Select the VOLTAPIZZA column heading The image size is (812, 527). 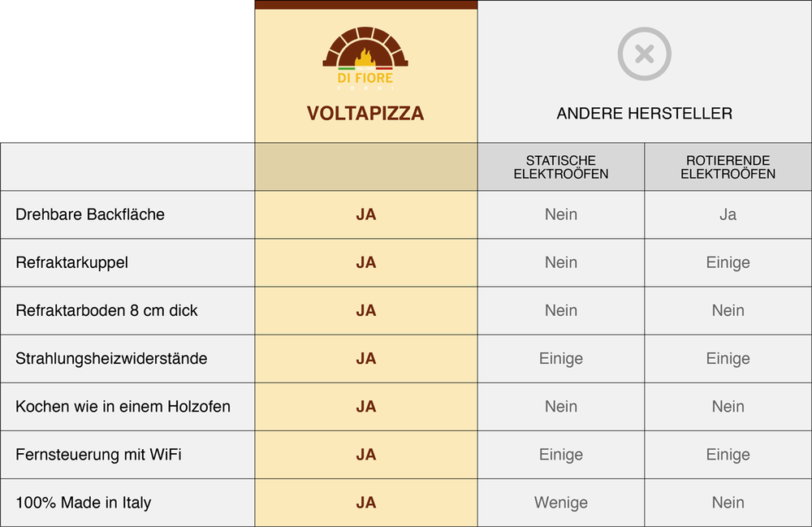[365, 114]
